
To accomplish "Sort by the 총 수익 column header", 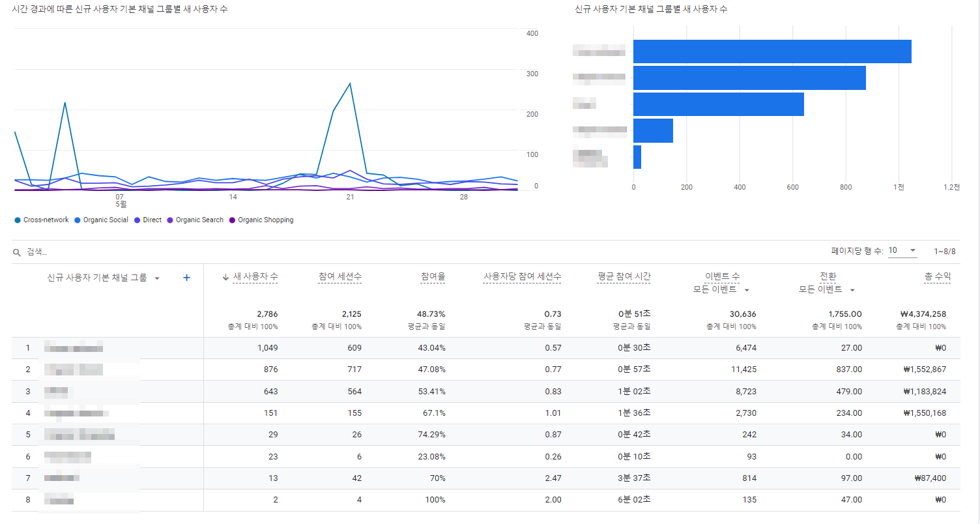I will coord(938,277).
